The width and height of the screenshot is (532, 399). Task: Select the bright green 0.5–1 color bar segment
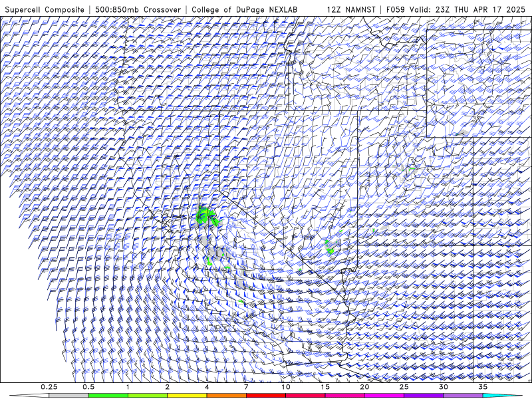coord(108,396)
